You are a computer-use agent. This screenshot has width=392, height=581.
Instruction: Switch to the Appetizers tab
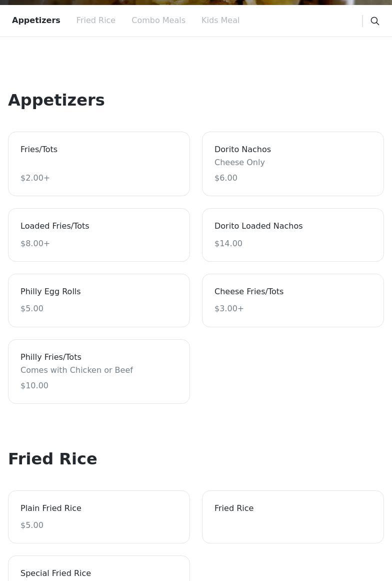(36, 21)
